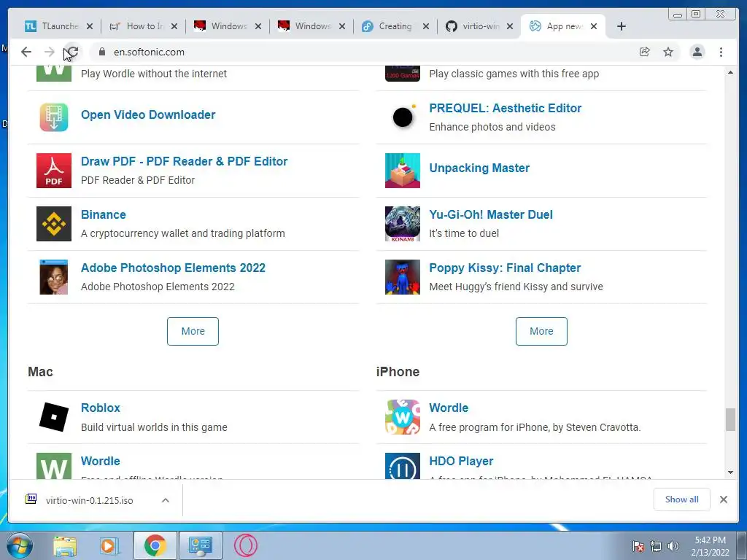Close the TLauncher tab
This screenshot has width=747, height=560.
tap(90, 26)
